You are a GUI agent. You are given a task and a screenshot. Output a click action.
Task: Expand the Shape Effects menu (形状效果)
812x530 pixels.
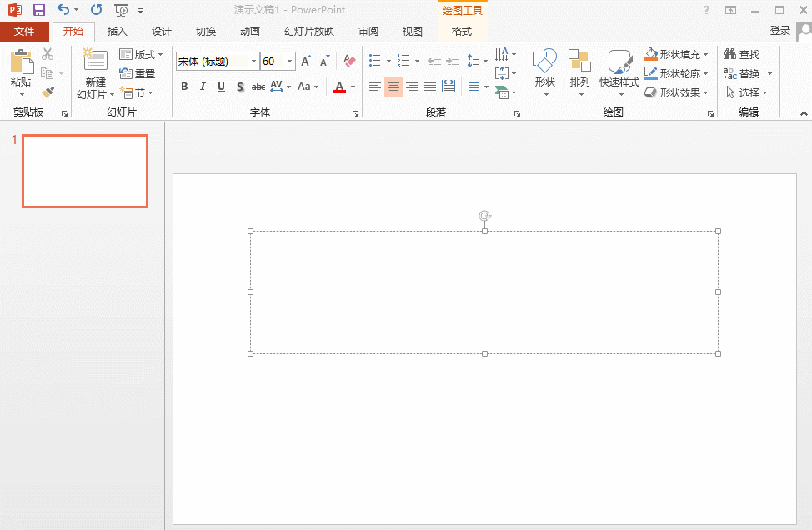(x=676, y=92)
